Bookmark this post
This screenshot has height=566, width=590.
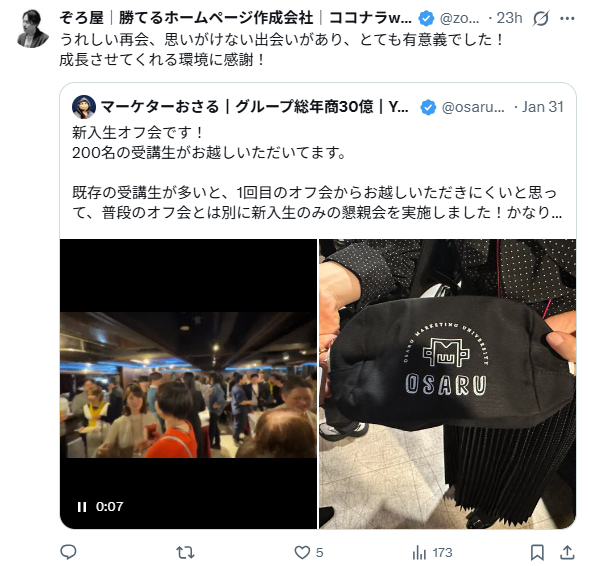click(537, 552)
